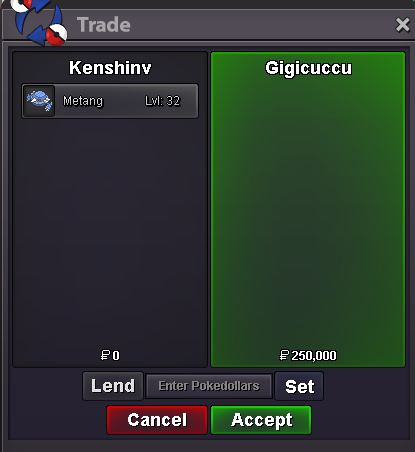Screen dimensions: 415x452
Task: Select the Metang name in the offer
Action: [83, 101]
